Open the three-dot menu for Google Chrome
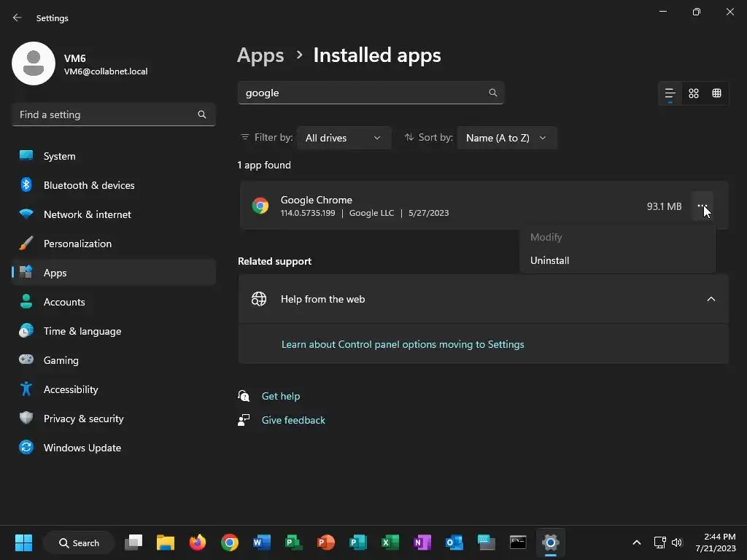Image resolution: width=747 pixels, height=560 pixels. 703,206
